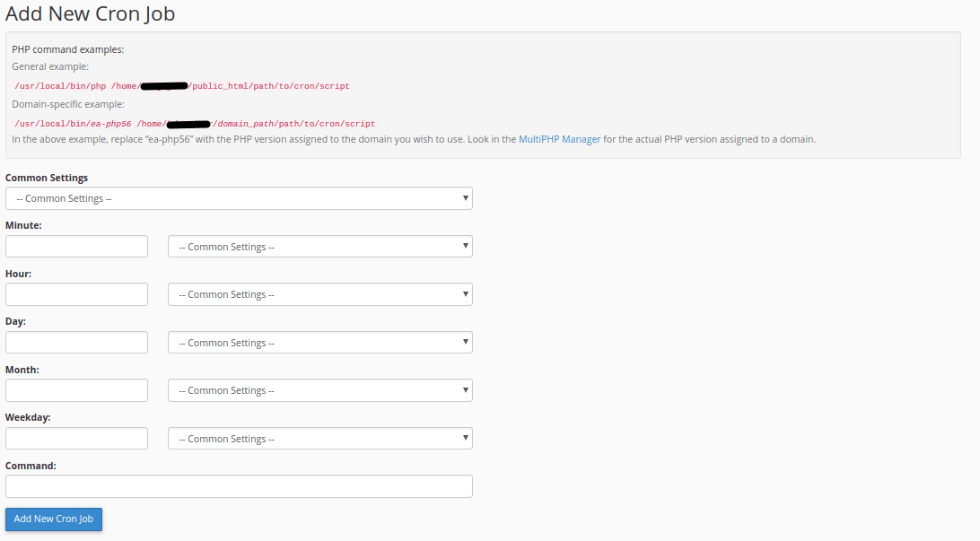Click the Add New Cron Job heading
980x541 pixels.
pyautogui.click(x=90, y=13)
